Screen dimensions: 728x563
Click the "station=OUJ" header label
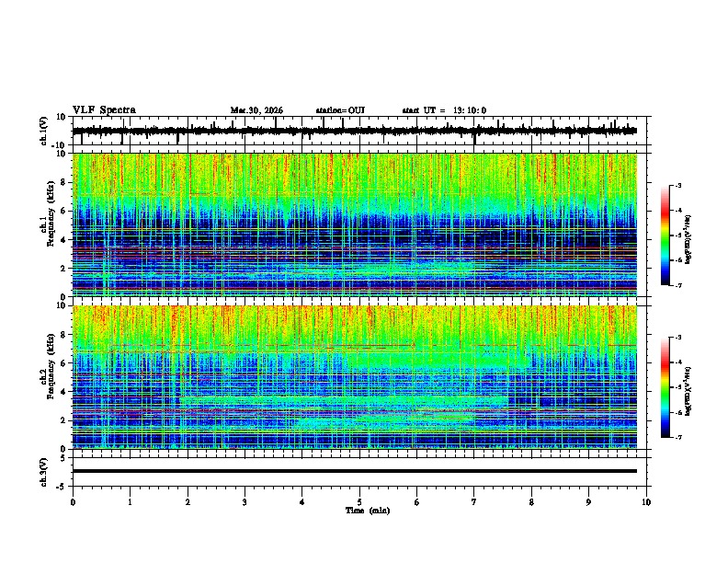340,110
